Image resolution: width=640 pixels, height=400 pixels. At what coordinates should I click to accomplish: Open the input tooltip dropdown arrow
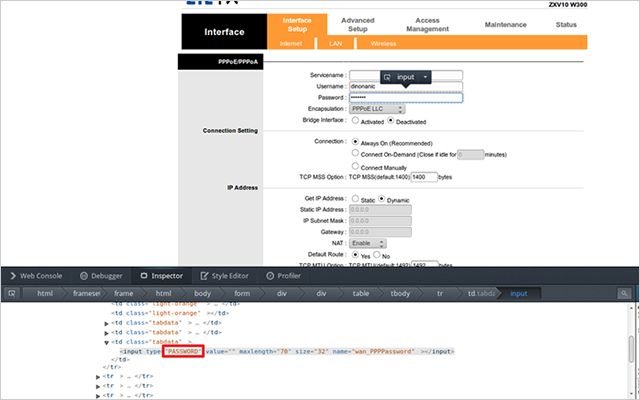(x=426, y=76)
